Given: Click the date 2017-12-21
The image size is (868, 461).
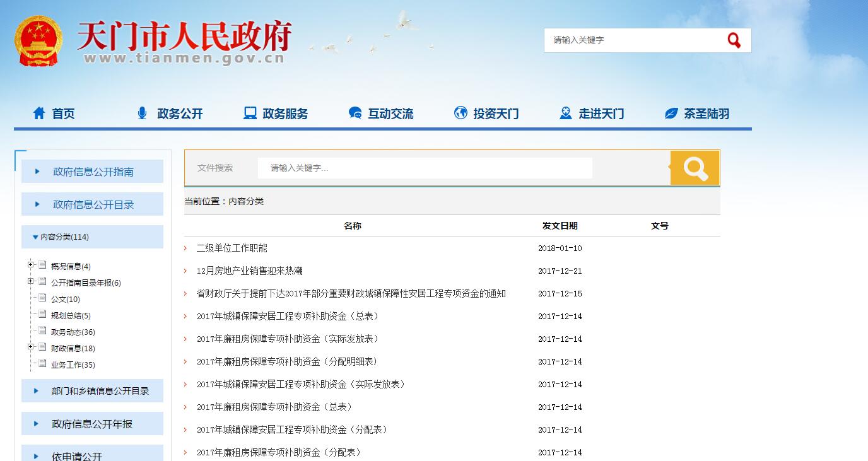Looking at the screenshot, I should pyautogui.click(x=560, y=271).
